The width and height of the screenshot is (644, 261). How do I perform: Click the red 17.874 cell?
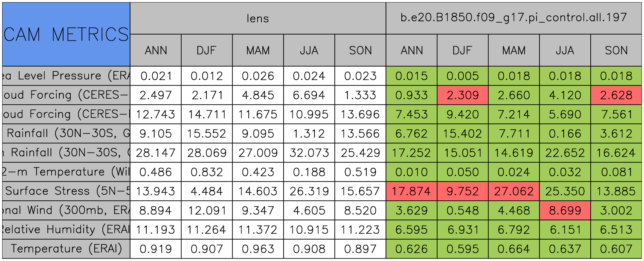411,191
